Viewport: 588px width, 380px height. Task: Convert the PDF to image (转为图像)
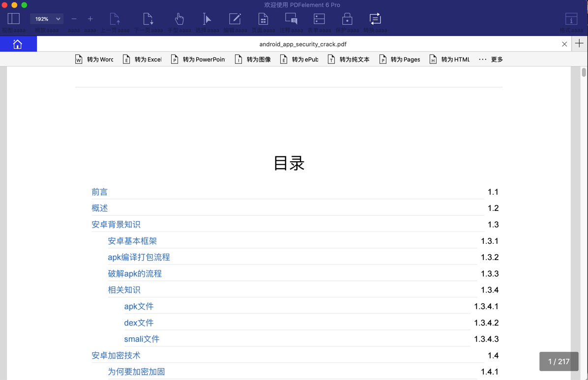click(253, 59)
